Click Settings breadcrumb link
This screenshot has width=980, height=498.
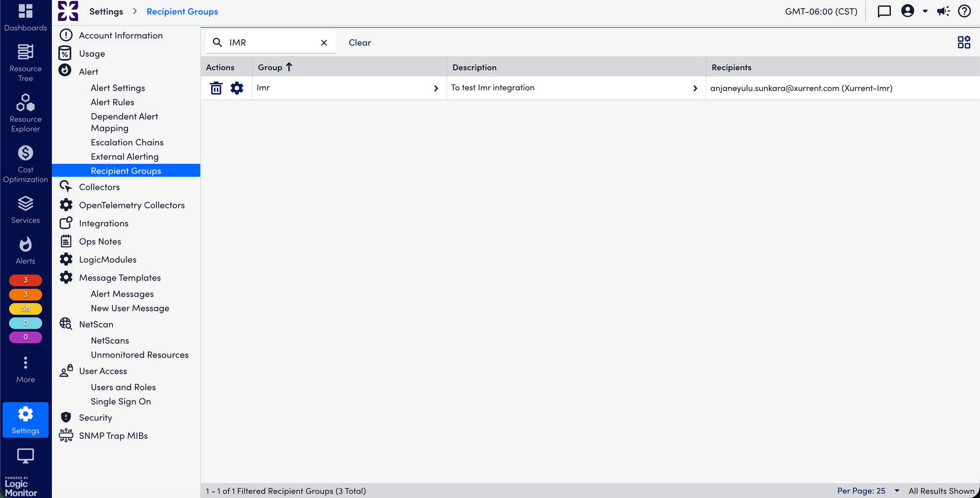coord(106,11)
